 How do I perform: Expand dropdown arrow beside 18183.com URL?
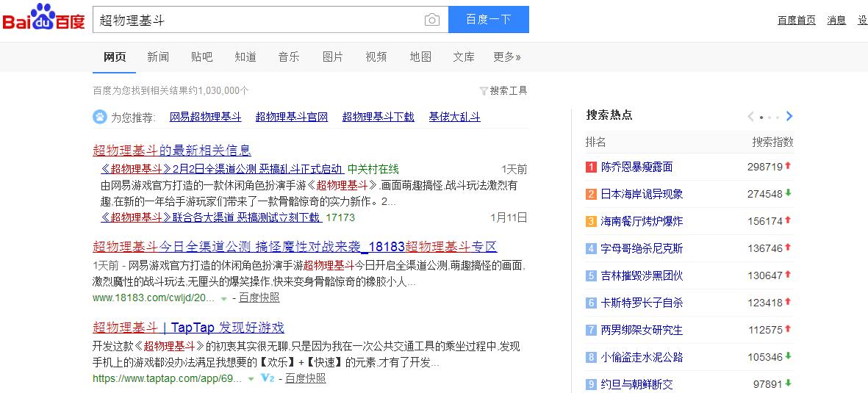(x=223, y=298)
